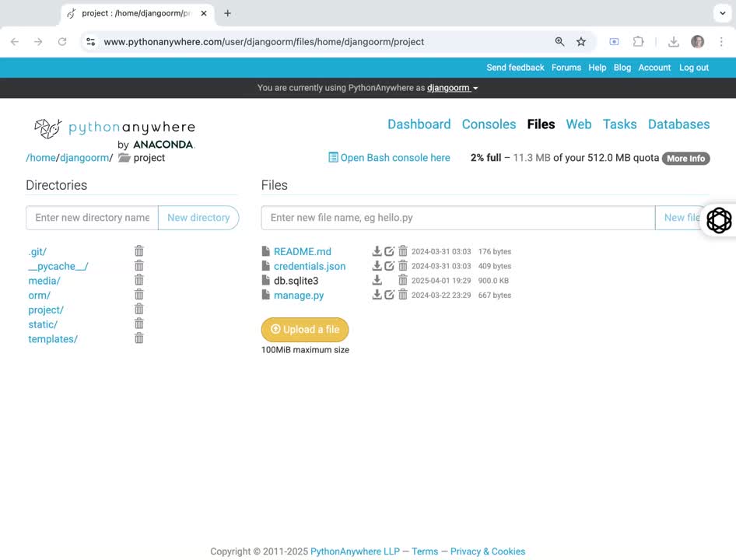The height and width of the screenshot is (560, 736).
Task: Open the Forums link
Action: pyautogui.click(x=566, y=68)
